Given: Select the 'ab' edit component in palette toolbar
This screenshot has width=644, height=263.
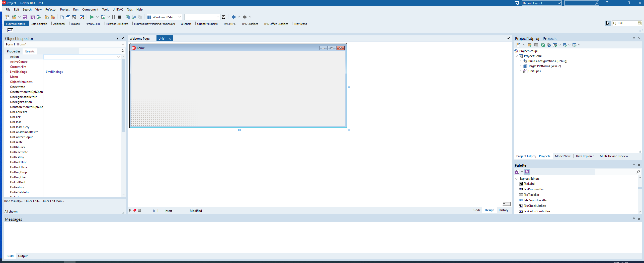Looking at the screenshot, I should tap(10, 30).
